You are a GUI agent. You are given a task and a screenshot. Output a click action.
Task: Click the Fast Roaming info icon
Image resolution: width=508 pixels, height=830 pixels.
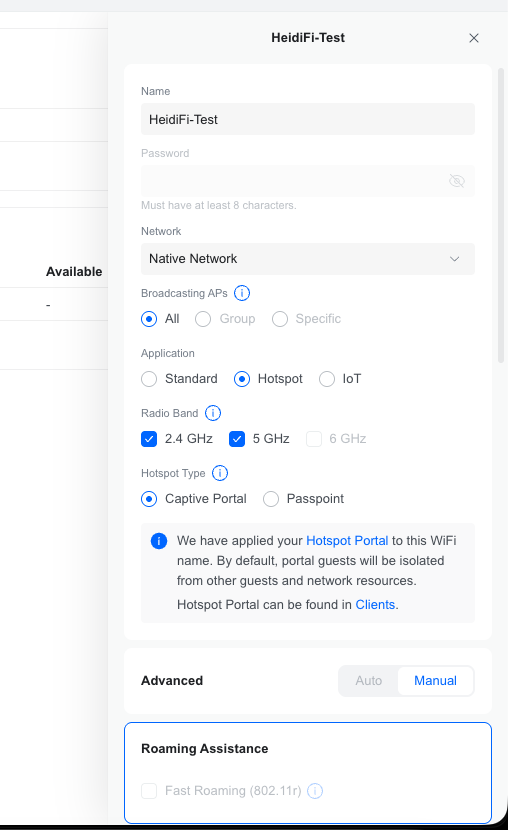click(x=315, y=791)
